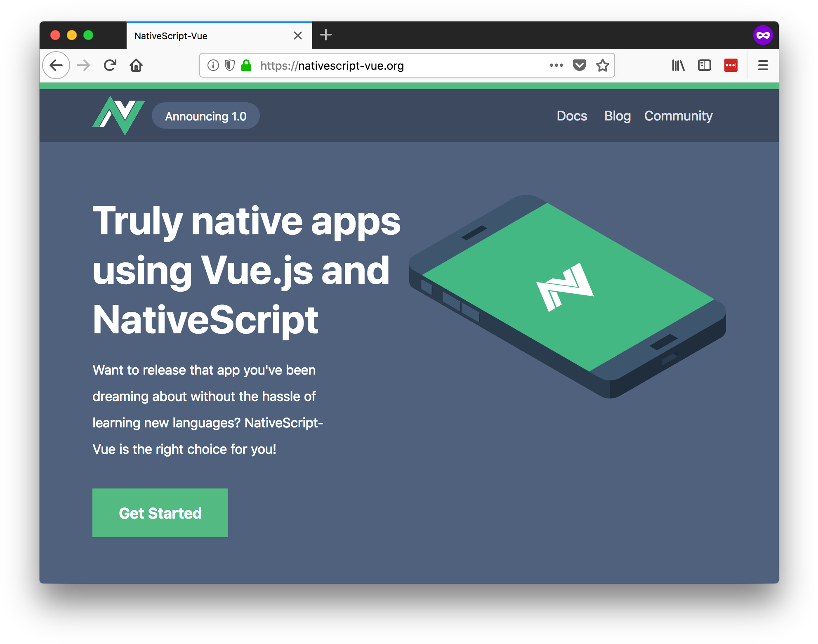Close the window with red button
The height and width of the screenshot is (644, 818).
point(55,35)
